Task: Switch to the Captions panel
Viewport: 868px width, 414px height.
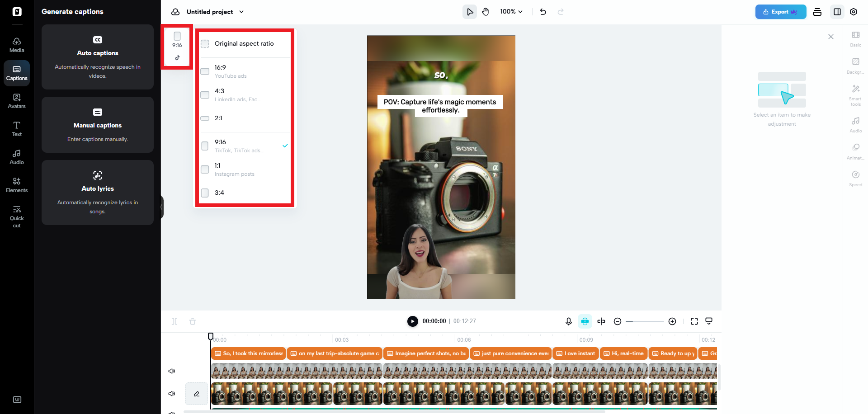Action: tap(17, 73)
